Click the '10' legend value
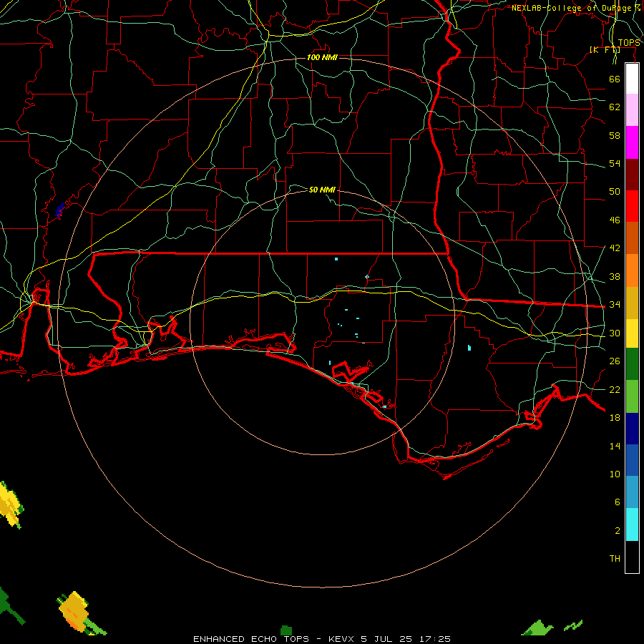Image resolution: width=644 pixels, height=644 pixels. [615, 474]
